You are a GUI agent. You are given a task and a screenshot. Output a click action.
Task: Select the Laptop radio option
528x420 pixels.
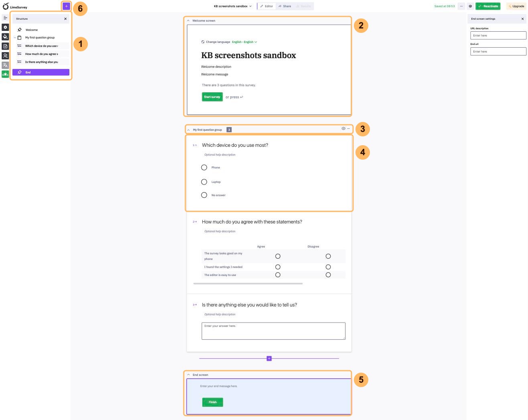[204, 182]
